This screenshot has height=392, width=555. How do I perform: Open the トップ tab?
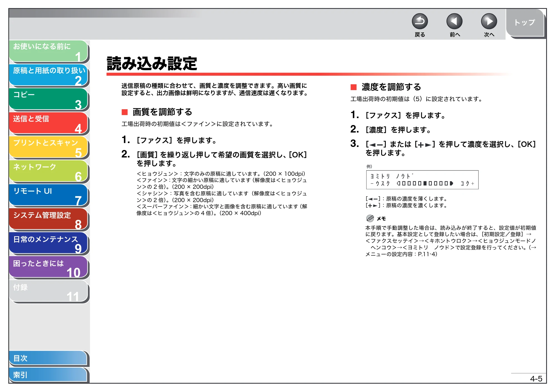pyautogui.click(x=525, y=23)
